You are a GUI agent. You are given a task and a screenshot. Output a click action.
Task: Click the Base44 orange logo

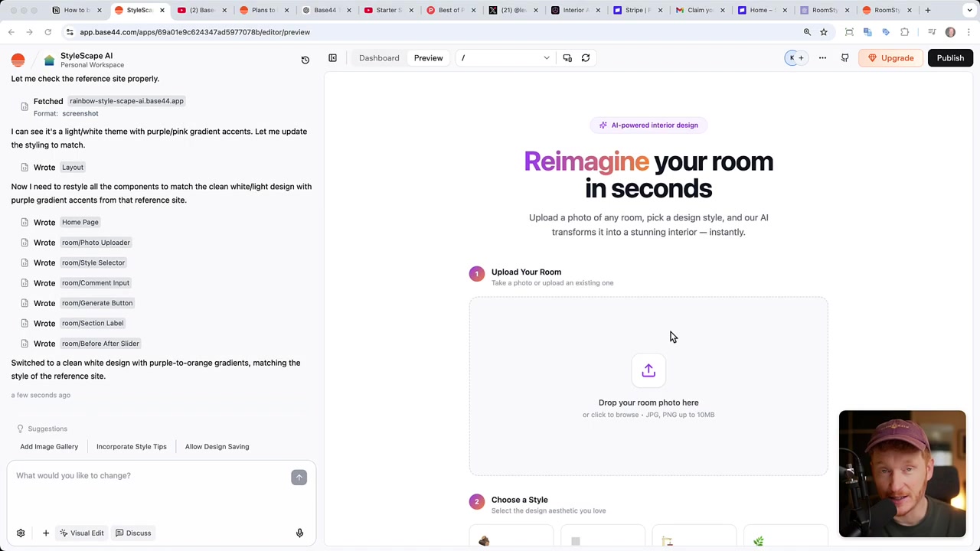click(x=18, y=60)
